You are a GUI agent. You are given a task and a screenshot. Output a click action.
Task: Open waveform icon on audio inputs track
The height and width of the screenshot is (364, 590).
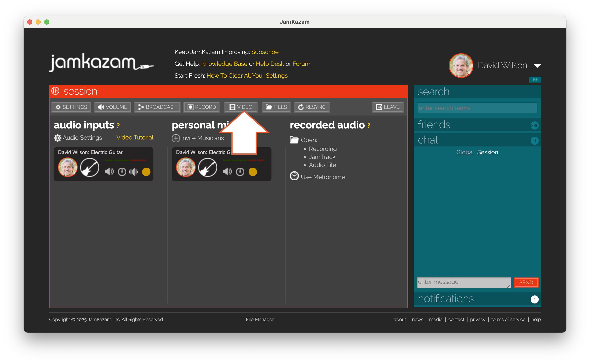coord(133,172)
